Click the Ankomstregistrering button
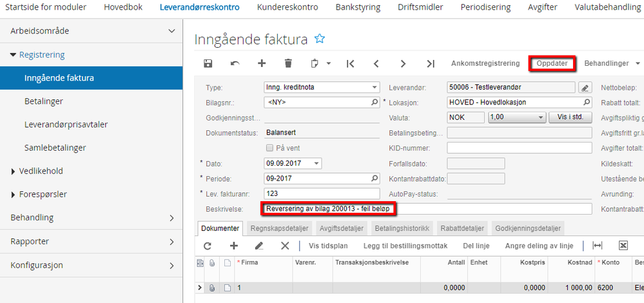The image size is (644, 303). (485, 63)
